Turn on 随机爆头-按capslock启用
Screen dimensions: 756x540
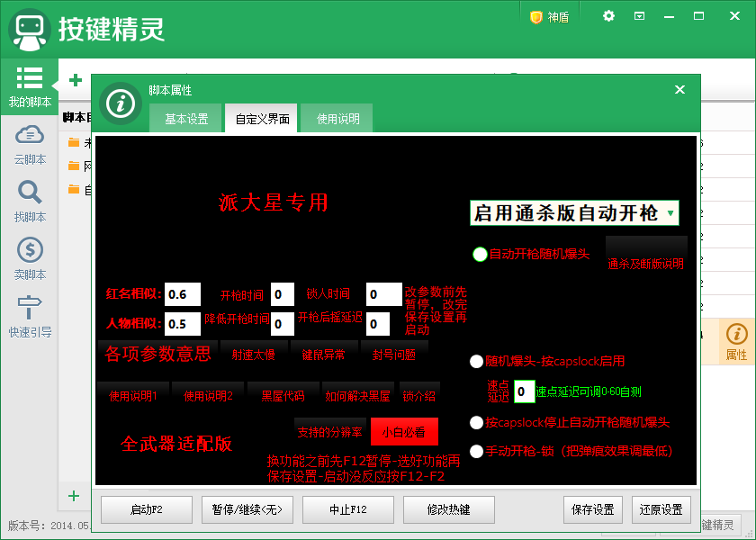[477, 362]
